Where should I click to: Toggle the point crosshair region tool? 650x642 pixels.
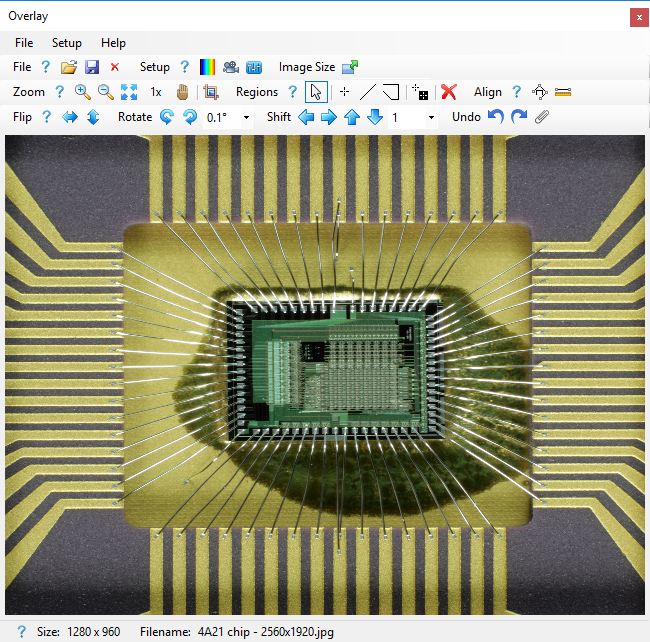pyautogui.click(x=344, y=92)
